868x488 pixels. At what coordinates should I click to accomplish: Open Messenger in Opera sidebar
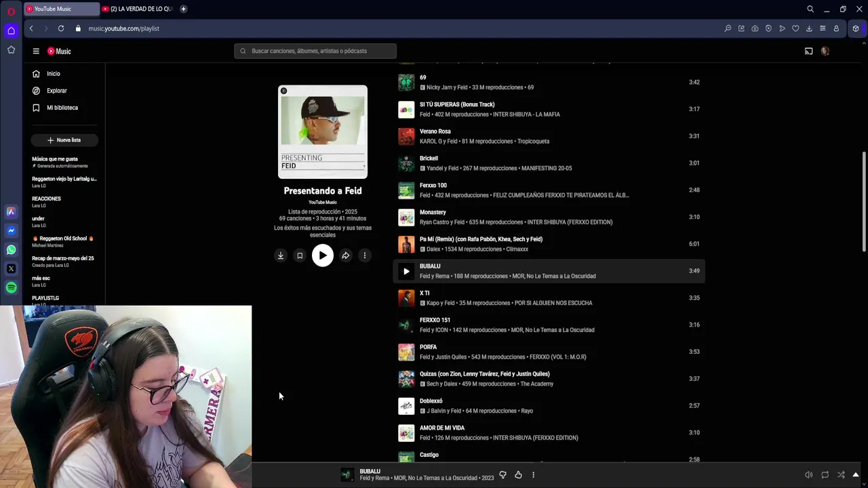pyautogui.click(x=11, y=230)
